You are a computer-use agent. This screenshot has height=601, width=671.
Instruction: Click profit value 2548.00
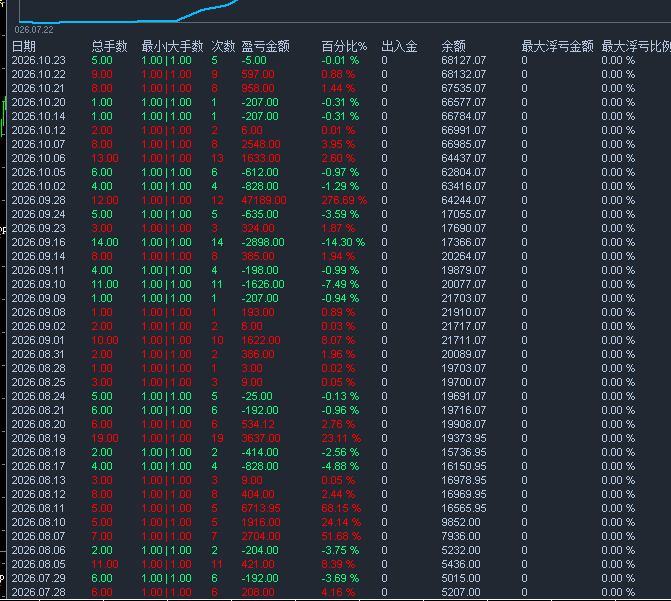pyautogui.click(x=261, y=144)
